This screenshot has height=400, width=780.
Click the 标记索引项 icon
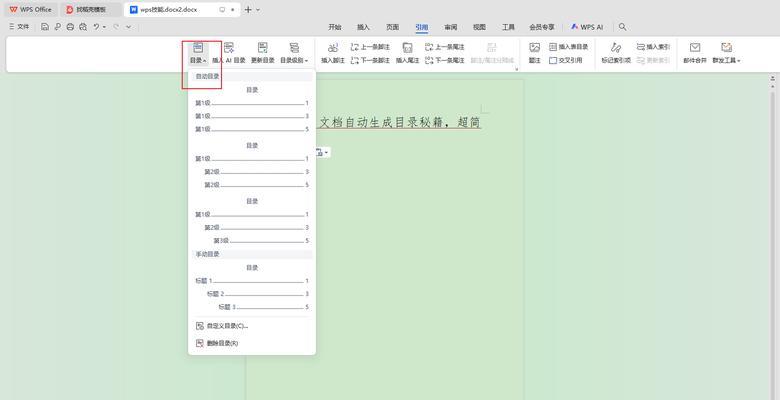click(616, 48)
